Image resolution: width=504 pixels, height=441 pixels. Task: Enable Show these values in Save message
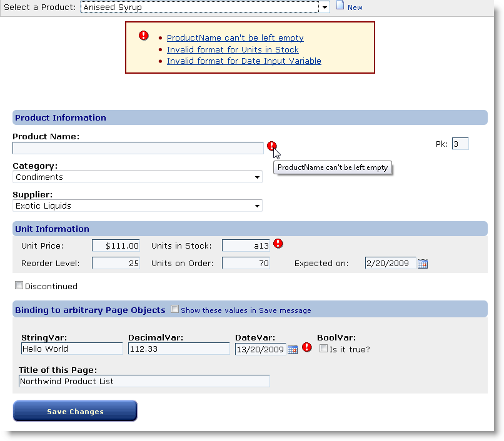pyautogui.click(x=175, y=309)
